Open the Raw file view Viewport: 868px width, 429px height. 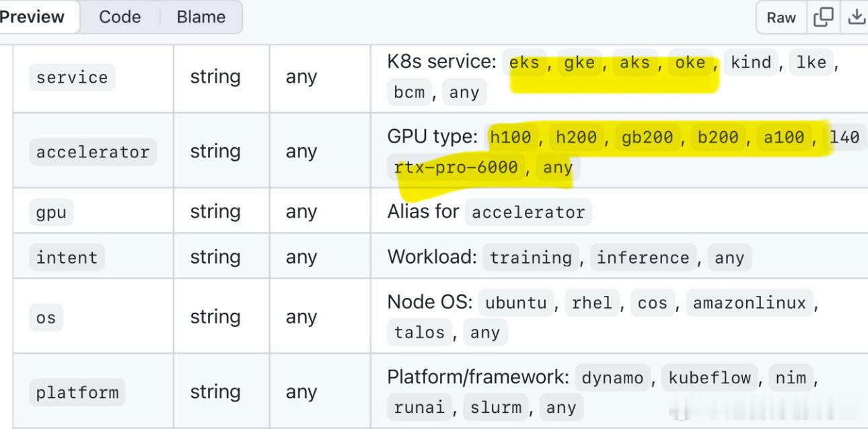tap(781, 17)
